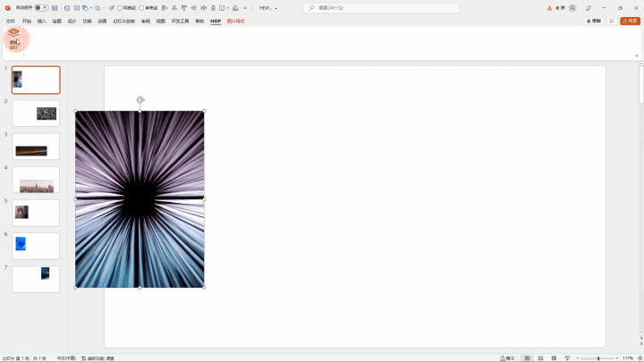Viewport: 644px width, 362px height.
Task: Click the third quick access icon after save
Action: (x=67, y=8)
